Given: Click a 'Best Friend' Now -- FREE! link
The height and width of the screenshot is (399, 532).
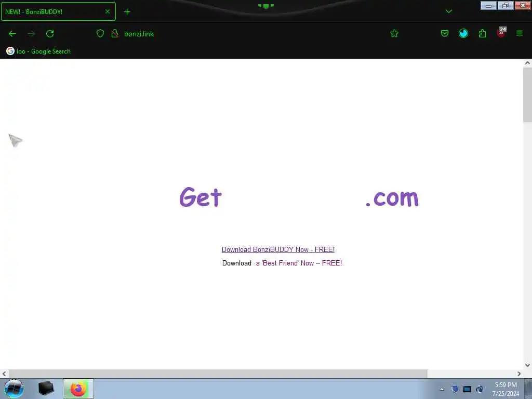Looking at the screenshot, I should pyautogui.click(x=299, y=263).
